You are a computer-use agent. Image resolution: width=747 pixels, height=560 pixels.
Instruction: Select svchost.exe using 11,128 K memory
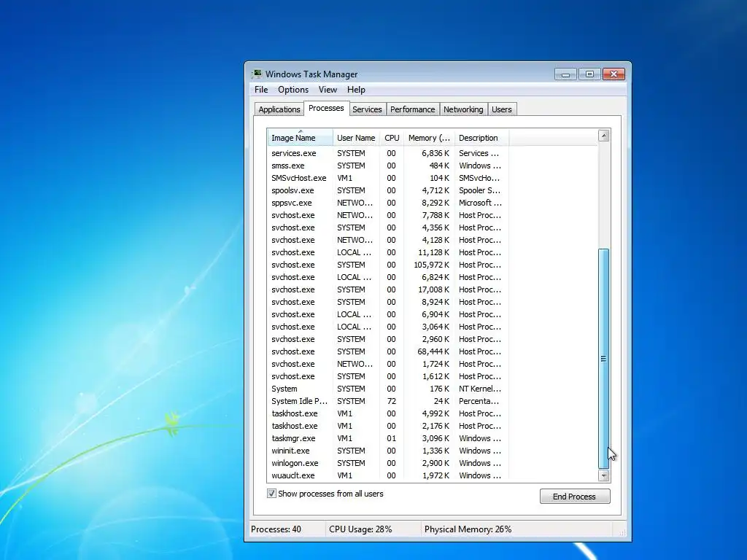pos(388,252)
